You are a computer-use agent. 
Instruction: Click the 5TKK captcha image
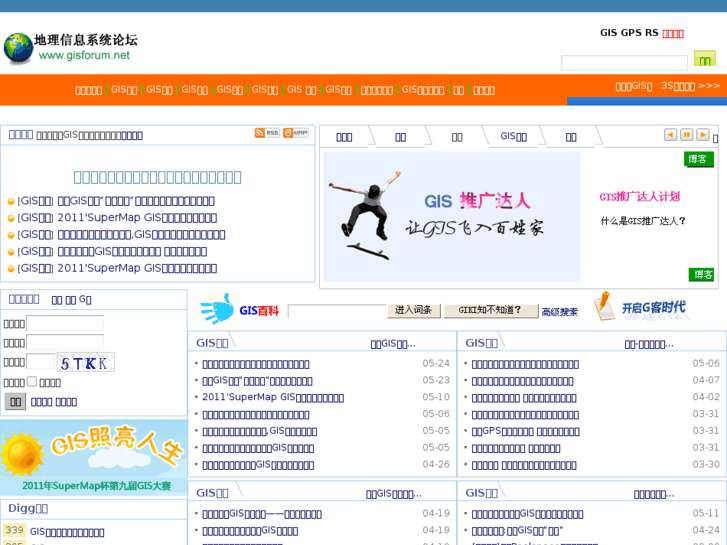pyautogui.click(x=85, y=362)
